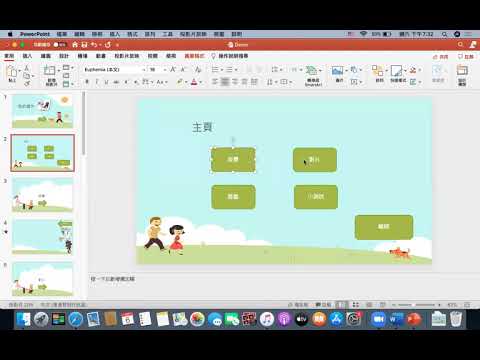Click the font color red A swatch
Screen dimensions: 480x360
(194, 82)
